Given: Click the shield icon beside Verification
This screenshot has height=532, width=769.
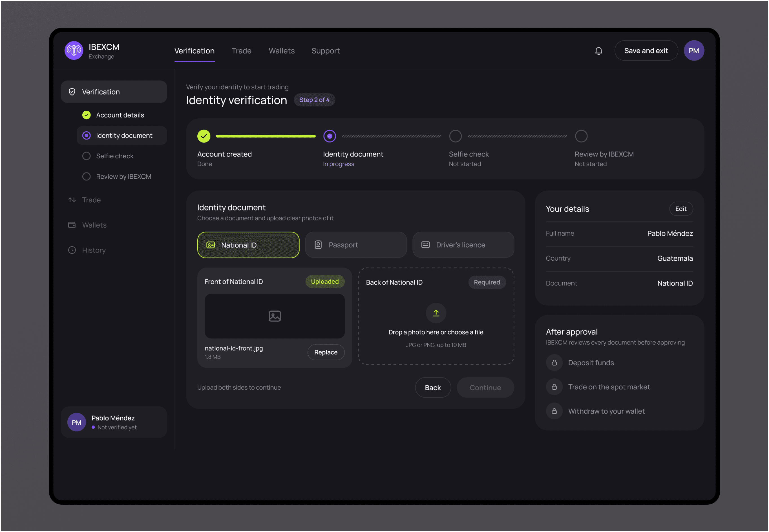Looking at the screenshot, I should click(x=72, y=92).
